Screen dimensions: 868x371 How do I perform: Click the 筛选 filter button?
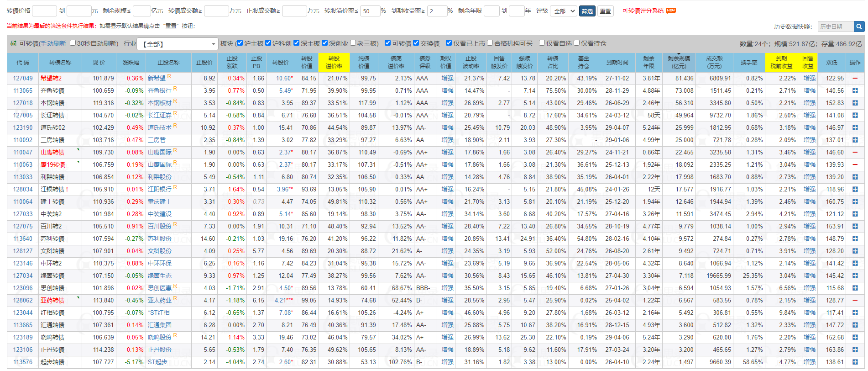pyautogui.click(x=587, y=11)
